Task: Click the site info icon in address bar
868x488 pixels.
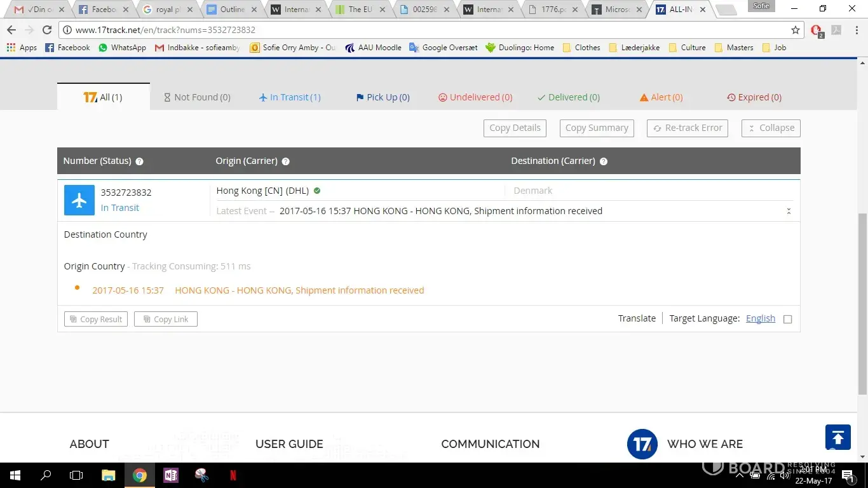Action: (x=68, y=30)
